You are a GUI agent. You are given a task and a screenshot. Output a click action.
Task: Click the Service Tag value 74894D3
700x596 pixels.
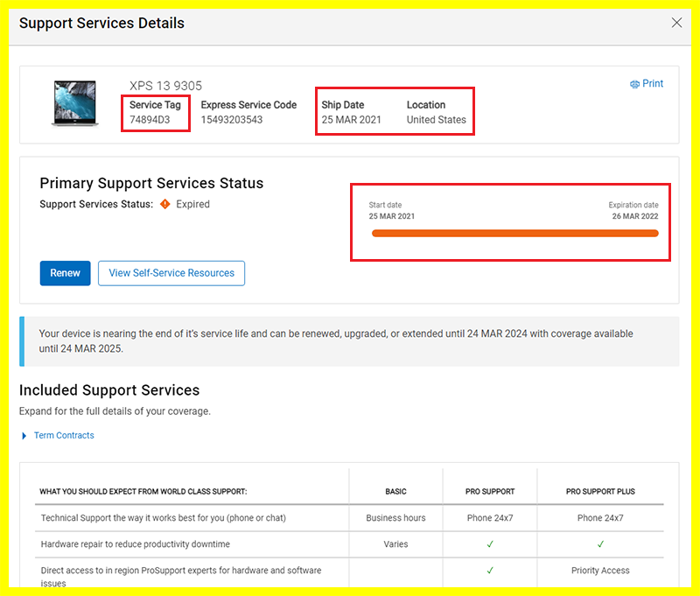(151, 120)
